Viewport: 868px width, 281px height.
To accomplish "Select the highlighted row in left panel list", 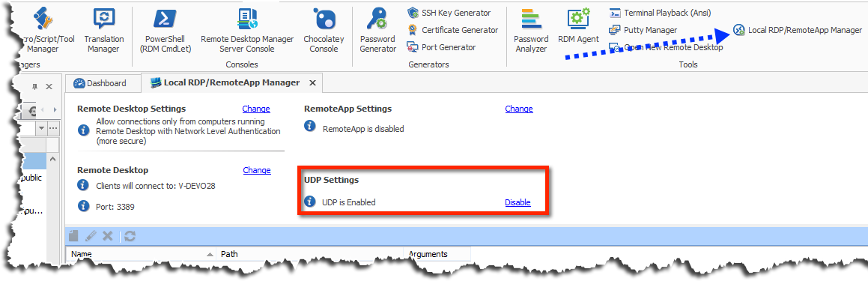I will click(34, 161).
